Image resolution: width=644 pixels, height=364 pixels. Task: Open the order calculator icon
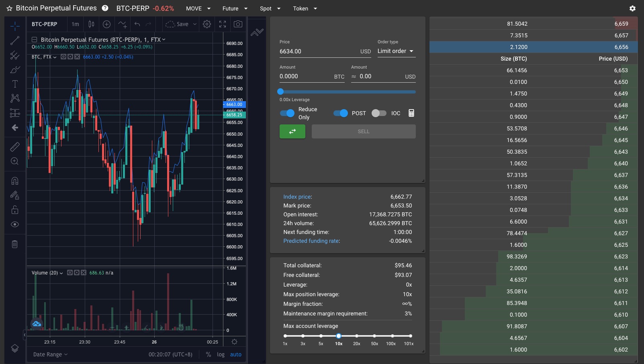(411, 113)
